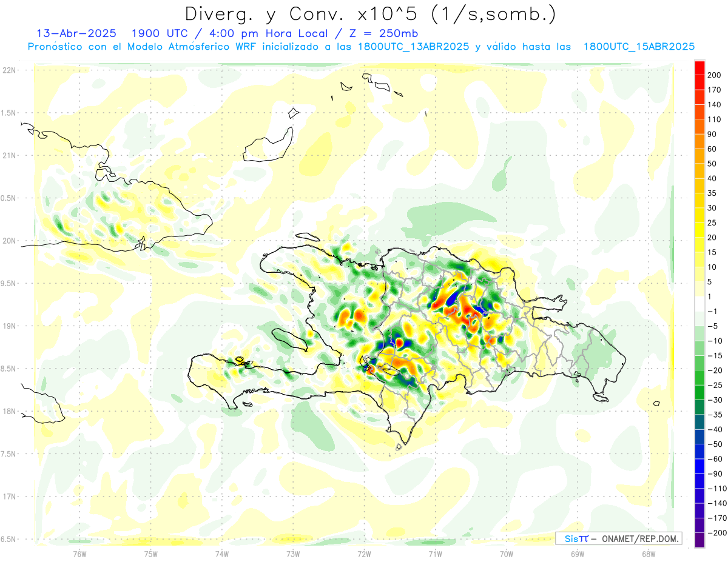Click the white swatch between 1 and -1
This screenshot has width=728, height=562.
699,304
